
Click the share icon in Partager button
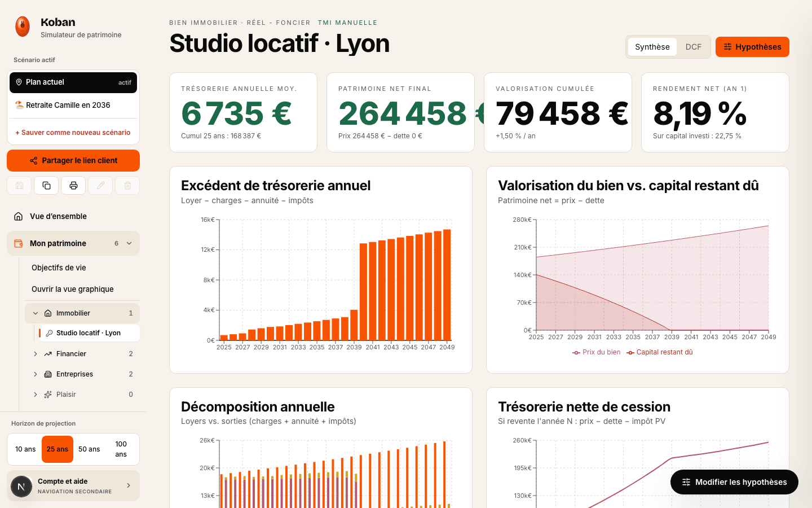tap(34, 161)
